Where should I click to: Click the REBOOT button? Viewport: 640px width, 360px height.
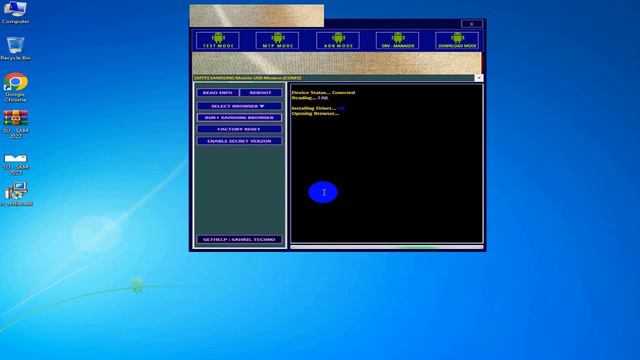260,93
